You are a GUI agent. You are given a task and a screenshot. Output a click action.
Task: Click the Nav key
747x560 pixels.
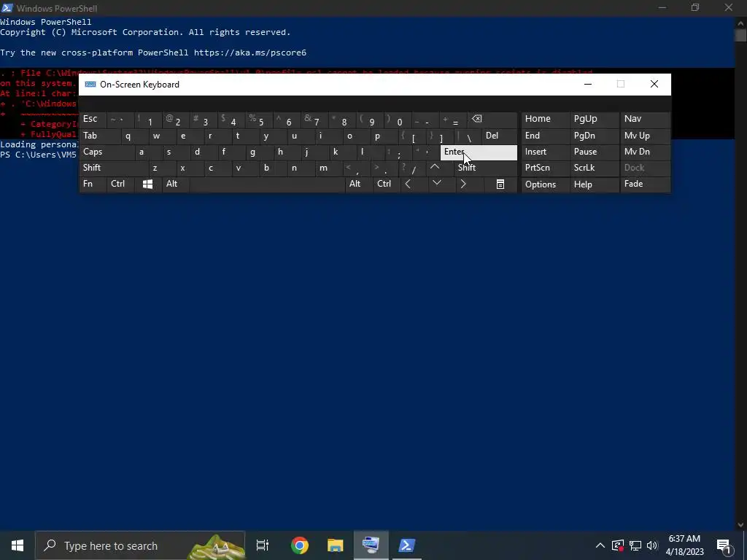point(645,119)
